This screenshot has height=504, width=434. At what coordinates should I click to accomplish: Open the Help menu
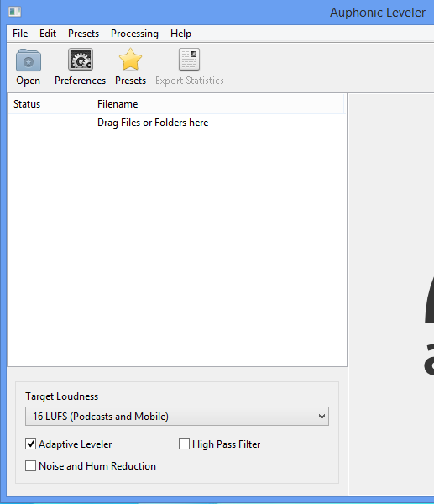[x=180, y=34]
